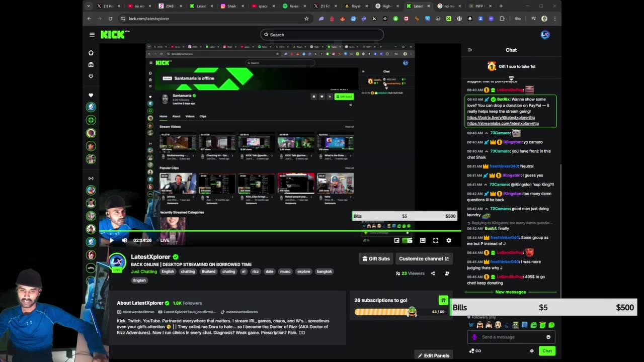Click the Gift Subs button

point(376,259)
